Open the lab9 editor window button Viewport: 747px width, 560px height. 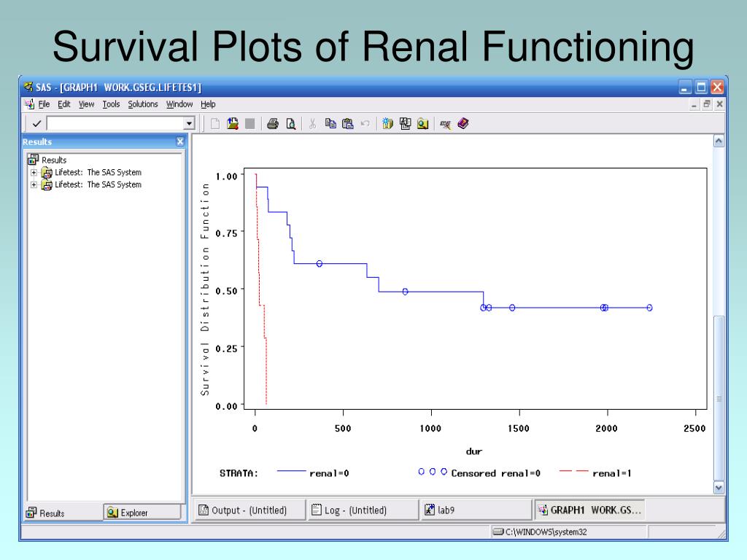point(476,510)
